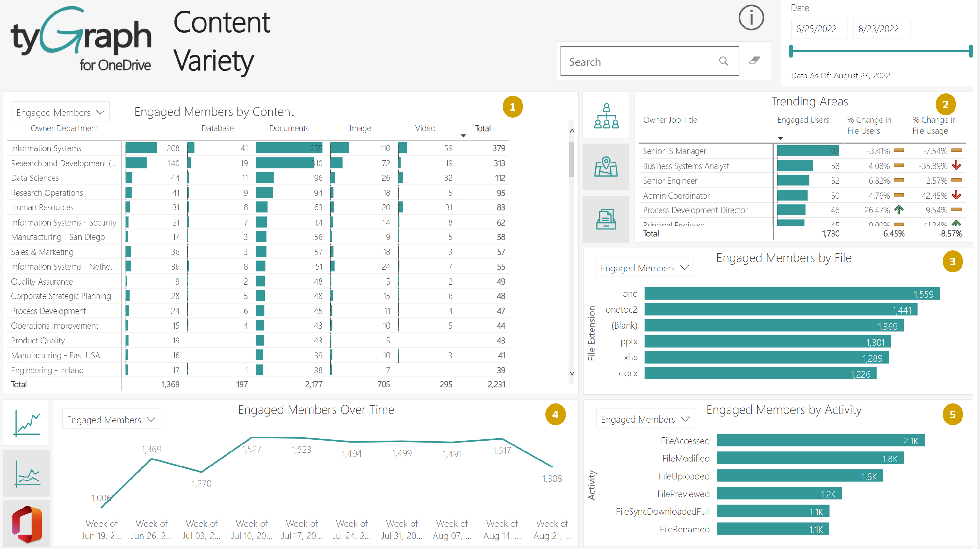Click the Office logo icon
The width and height of the screenshot is (980, 549).
26,524
